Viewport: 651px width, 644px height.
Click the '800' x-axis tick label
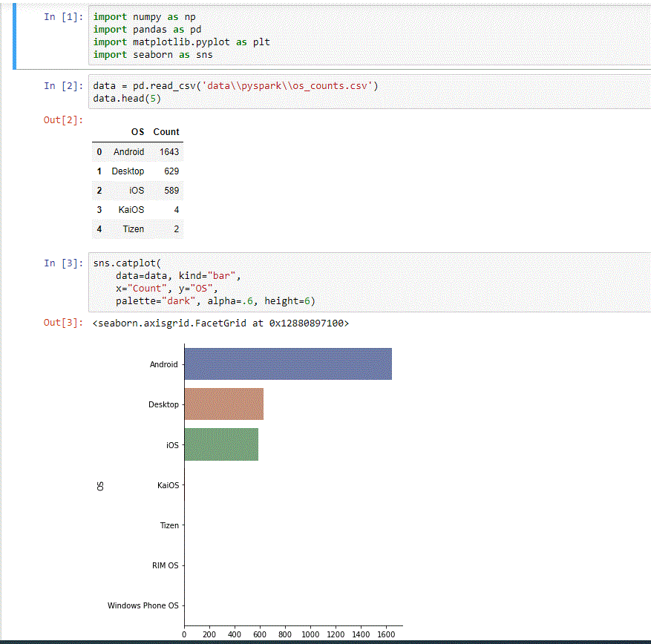285,634
